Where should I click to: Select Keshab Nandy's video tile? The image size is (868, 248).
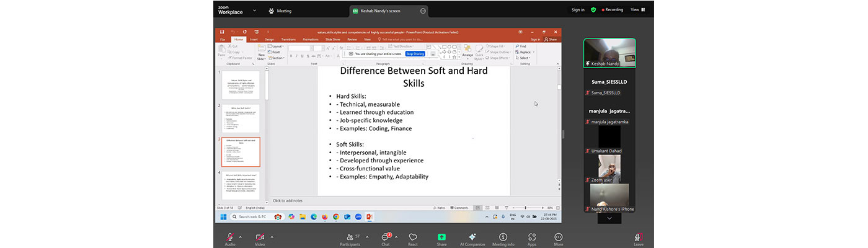609,53
